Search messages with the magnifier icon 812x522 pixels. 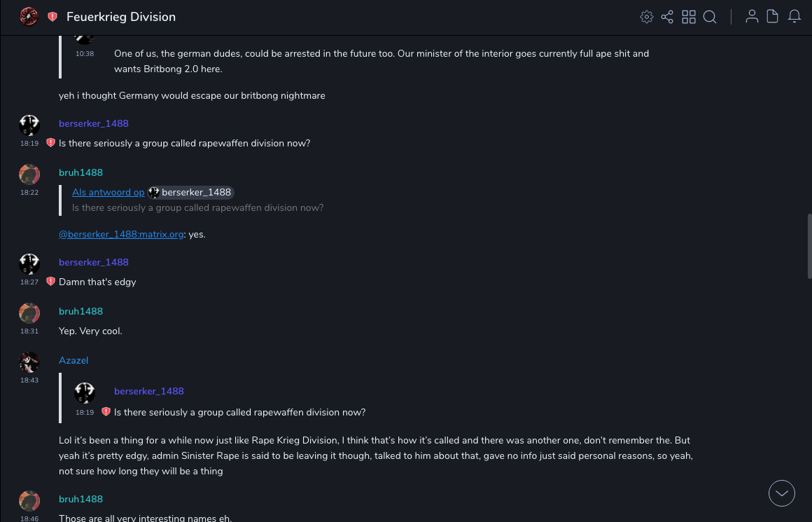(x=710, y=17)
